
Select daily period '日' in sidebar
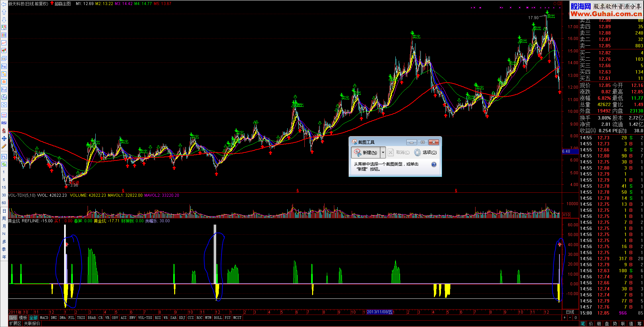pos(4,211)
